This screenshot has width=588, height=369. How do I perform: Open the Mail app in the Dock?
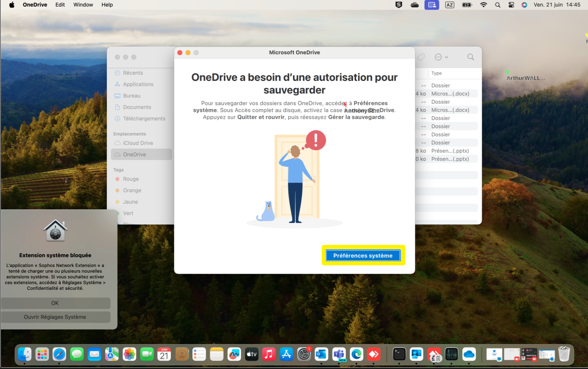click(x=94, y=354)
